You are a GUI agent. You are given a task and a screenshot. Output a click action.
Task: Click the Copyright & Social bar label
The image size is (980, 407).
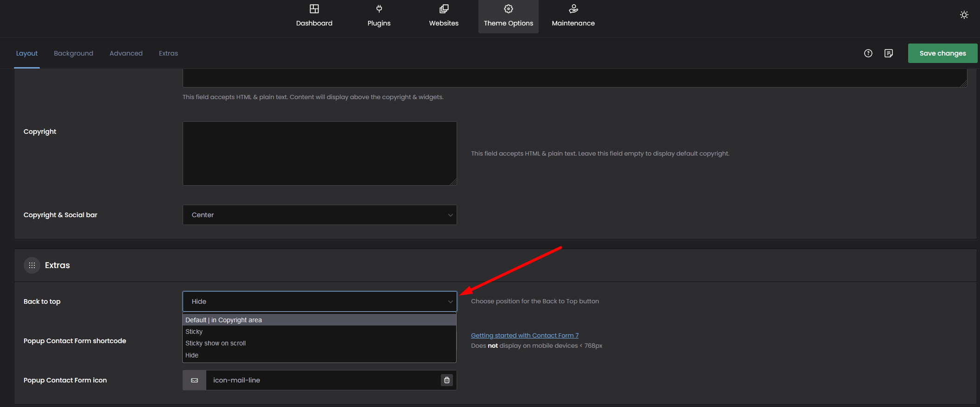pos(61,215)
